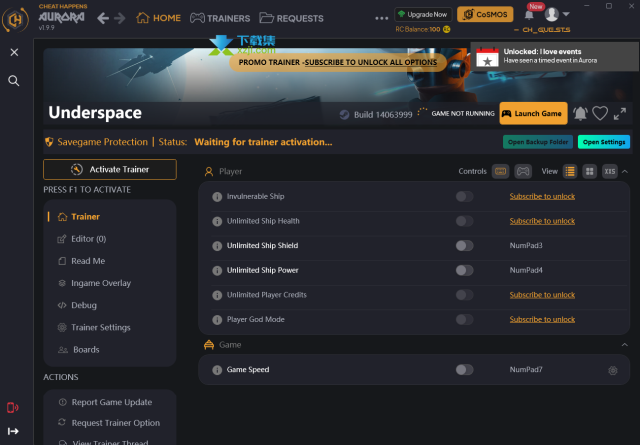Click Open Backup Folder button

pyautogui.click(x=538, y=142)
